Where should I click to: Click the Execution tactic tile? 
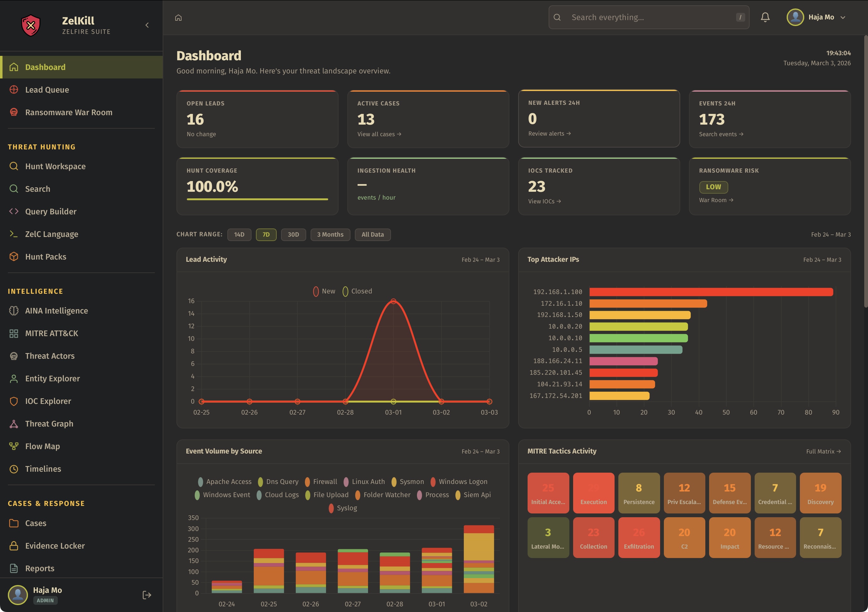pos(593,493)
